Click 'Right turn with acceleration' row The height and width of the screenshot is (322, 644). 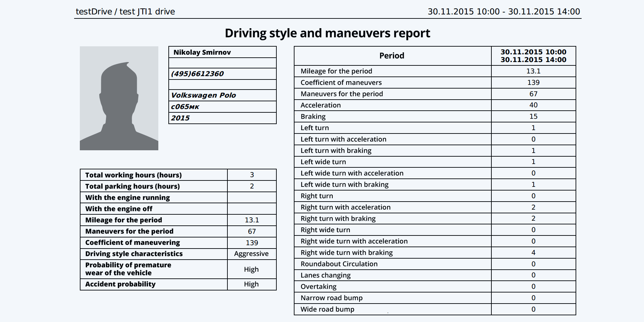(x=435, y=207)
